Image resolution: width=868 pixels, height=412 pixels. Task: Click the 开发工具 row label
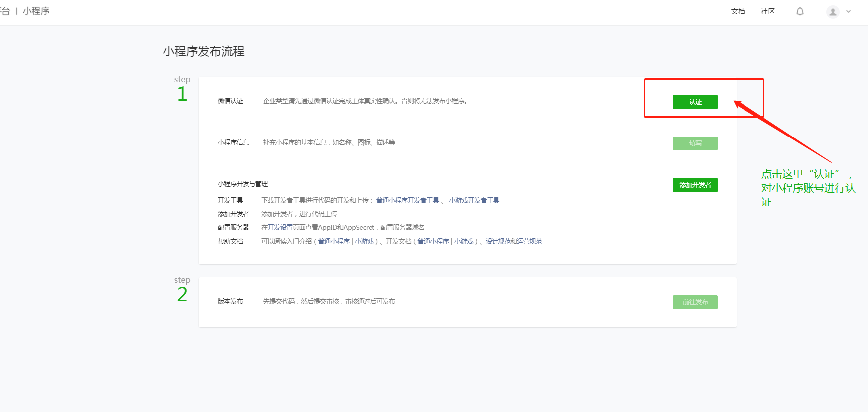(230, 200)
